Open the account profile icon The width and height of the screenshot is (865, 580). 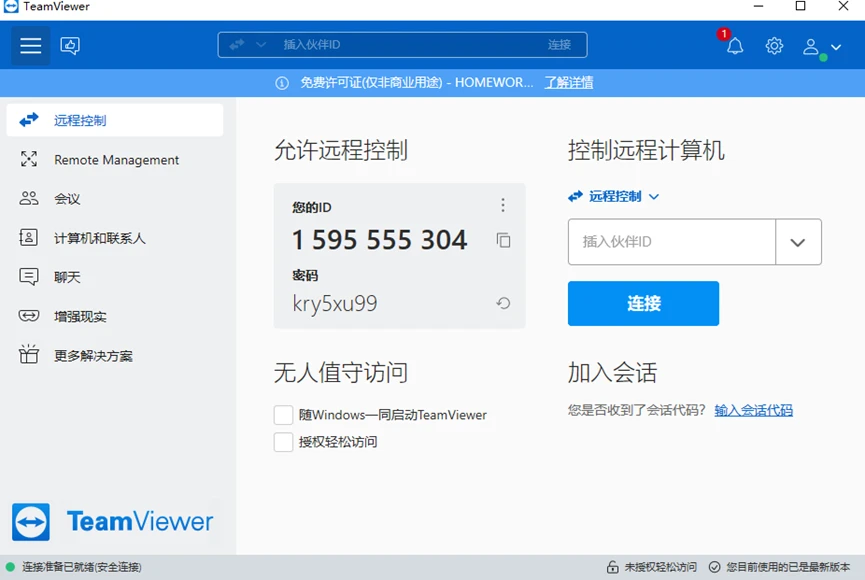pyautogui.click(x=810, y=46)
